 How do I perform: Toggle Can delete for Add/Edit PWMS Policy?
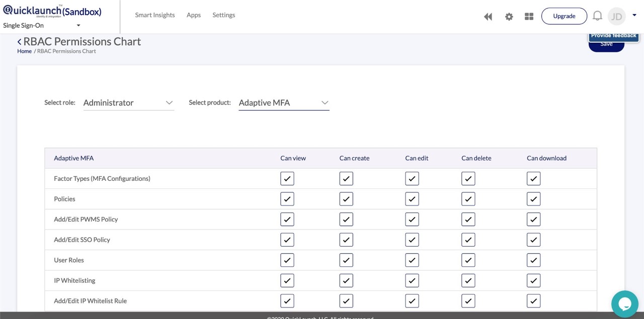pos(468,219)
